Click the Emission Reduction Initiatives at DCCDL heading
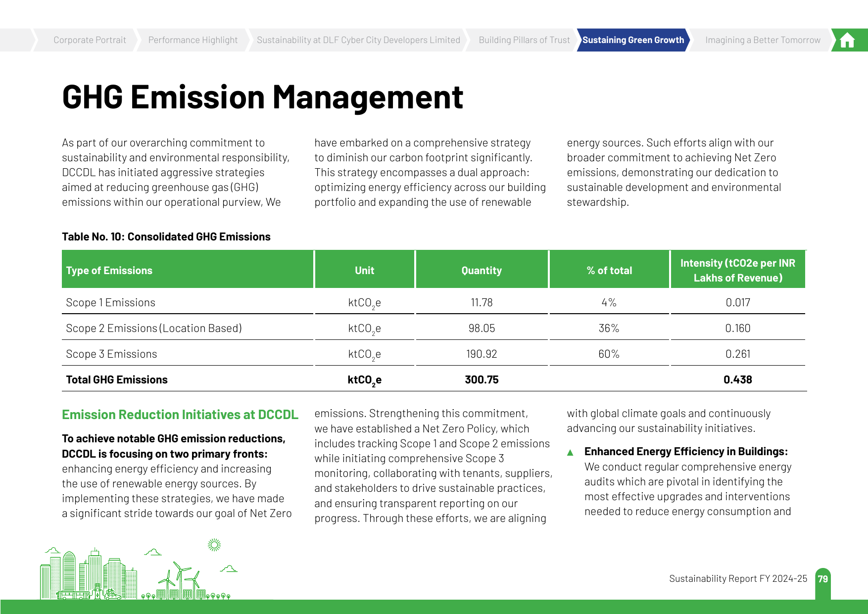Screen dimensions: 868x614 pos(180,415)
